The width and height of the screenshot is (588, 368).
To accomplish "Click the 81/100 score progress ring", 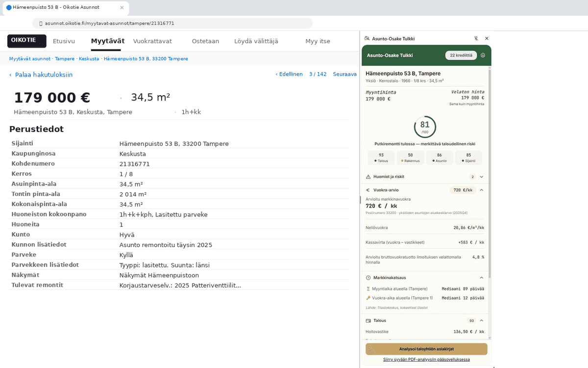I will [425, 126].
